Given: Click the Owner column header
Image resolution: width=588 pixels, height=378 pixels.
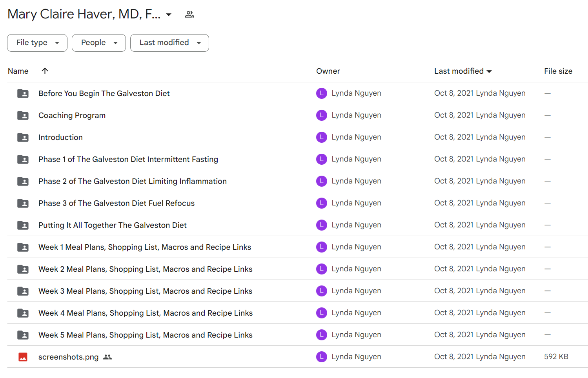Looking at the screenshot, I should click(328, 71).
